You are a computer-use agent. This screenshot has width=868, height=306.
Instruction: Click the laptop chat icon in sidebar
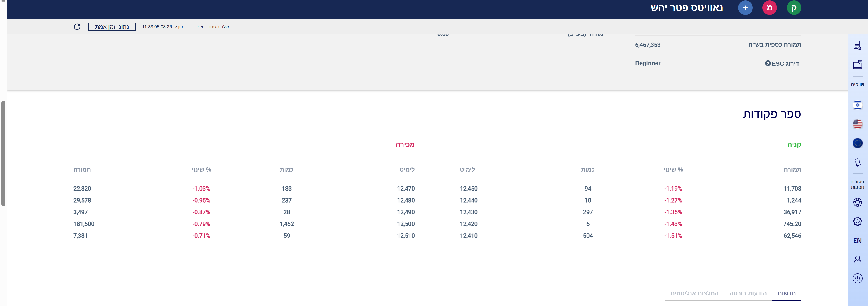click(x=857, y=65)
